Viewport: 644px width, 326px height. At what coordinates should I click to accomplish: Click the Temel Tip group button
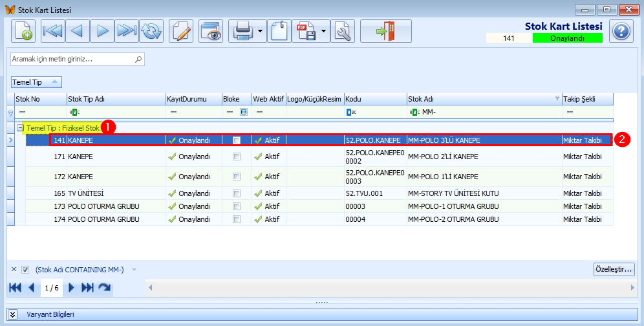point(36,82)
